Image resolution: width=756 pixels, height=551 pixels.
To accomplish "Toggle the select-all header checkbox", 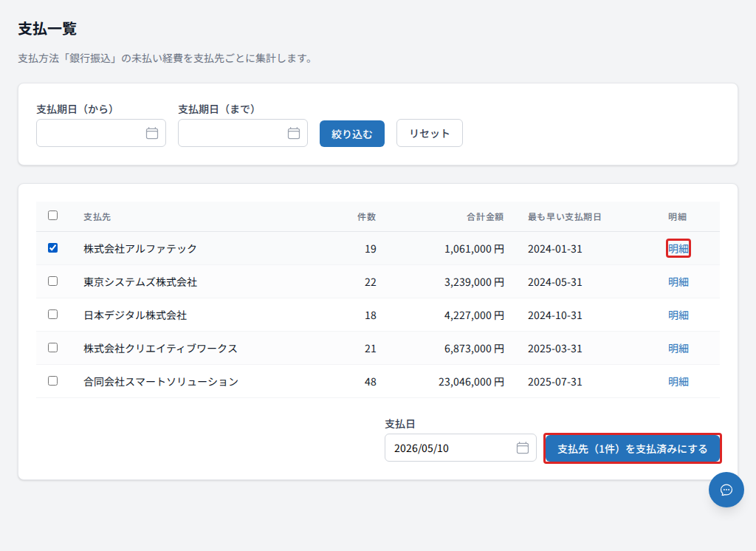I will point(53,215).
